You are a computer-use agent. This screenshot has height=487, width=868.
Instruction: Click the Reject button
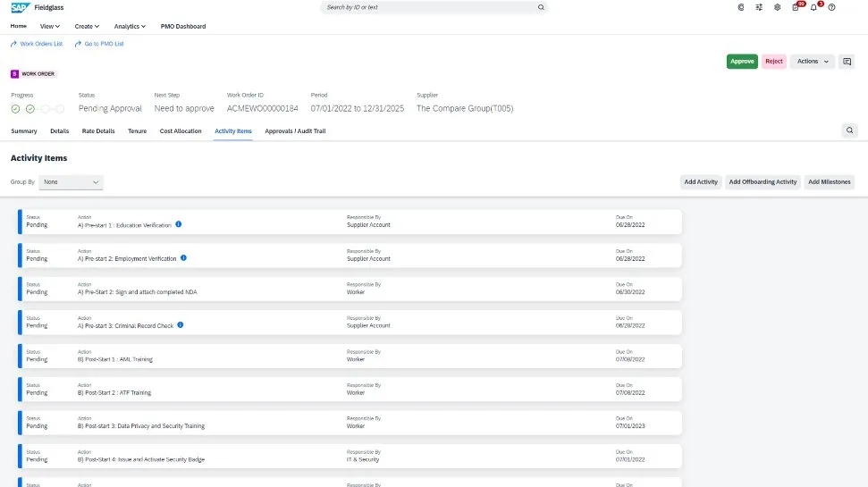click(774, 62)
